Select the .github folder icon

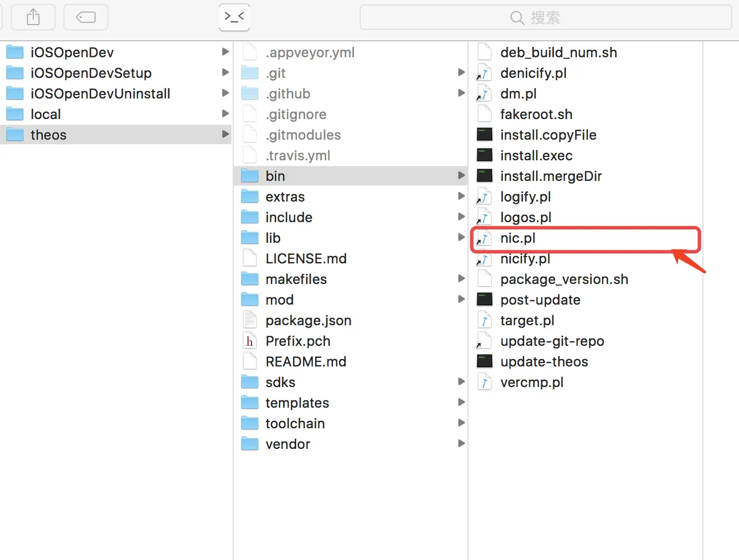[250, 93]
